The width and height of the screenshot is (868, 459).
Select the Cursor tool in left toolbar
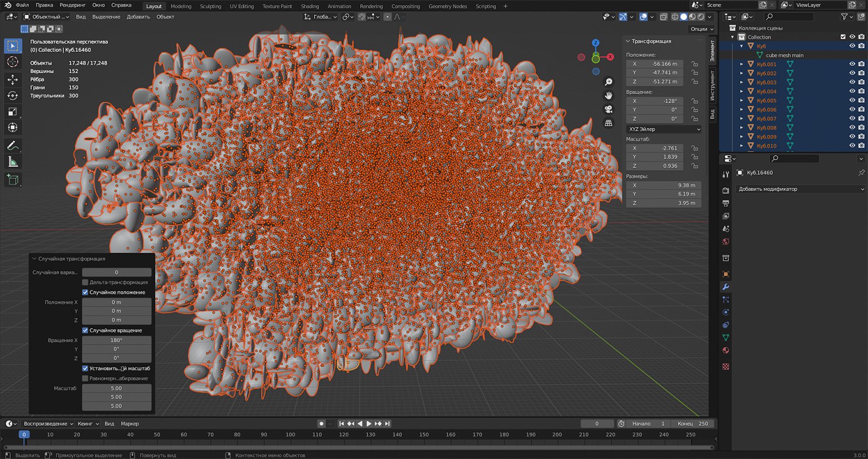point(12,61)
